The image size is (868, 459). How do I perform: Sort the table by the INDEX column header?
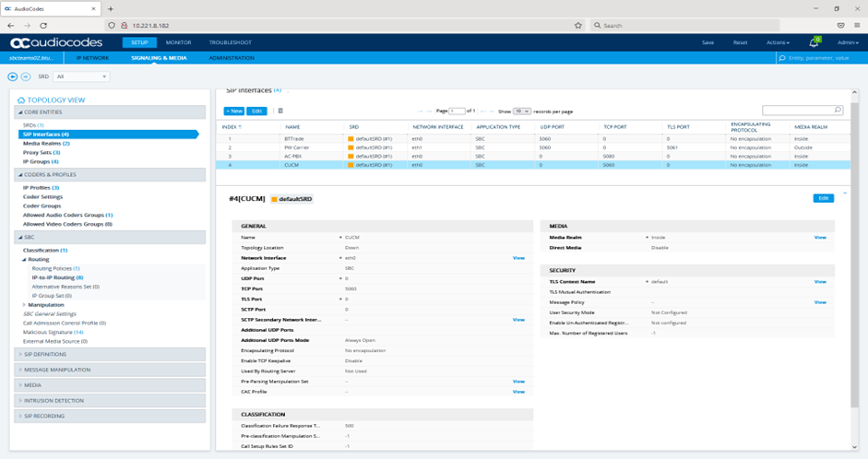tap(232, 127)
